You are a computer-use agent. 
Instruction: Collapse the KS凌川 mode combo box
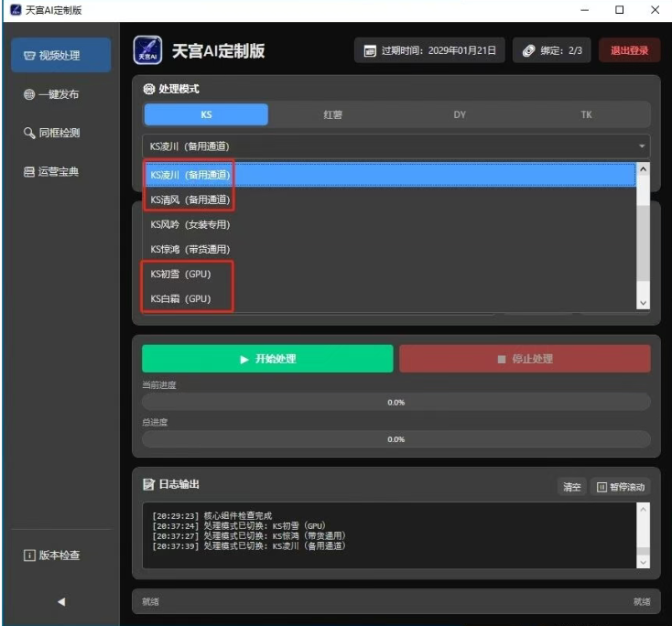[396, 146]
